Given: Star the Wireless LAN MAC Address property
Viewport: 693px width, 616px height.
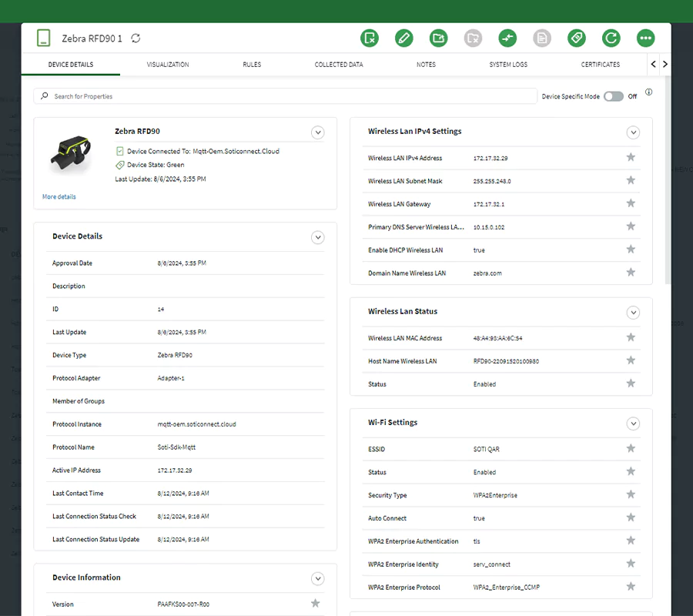Looking at the screenshot, I should [x=631, y=337].
